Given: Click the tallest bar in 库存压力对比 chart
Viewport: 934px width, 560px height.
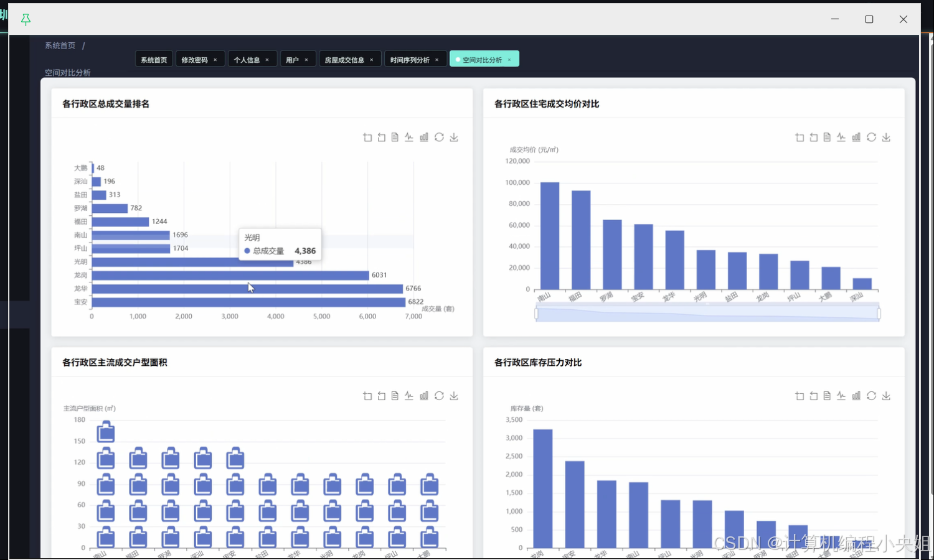Looking at the screenshot, I should pyautogui.click(x=543, y=489).
